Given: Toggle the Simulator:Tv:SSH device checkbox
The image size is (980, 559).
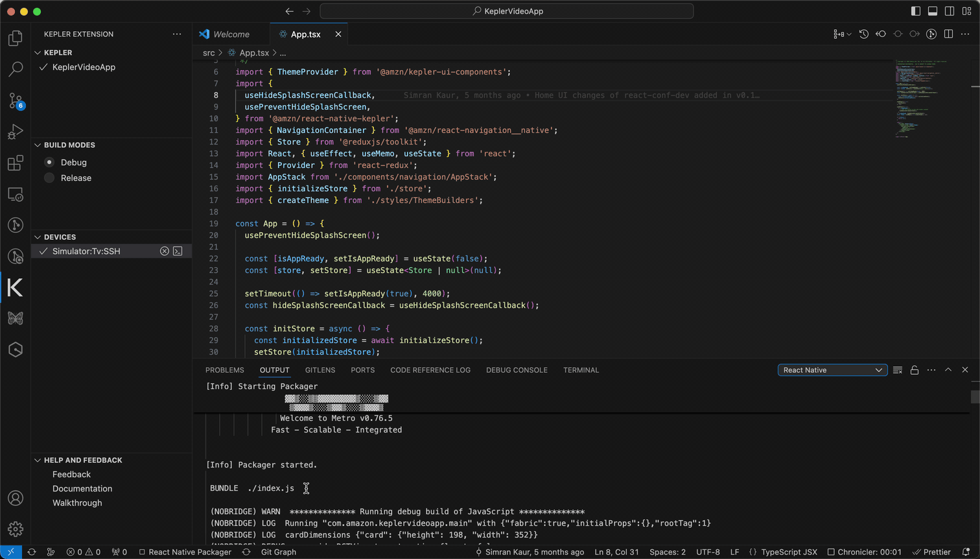Looking at the screenshot, I should (x=43, y=251).
